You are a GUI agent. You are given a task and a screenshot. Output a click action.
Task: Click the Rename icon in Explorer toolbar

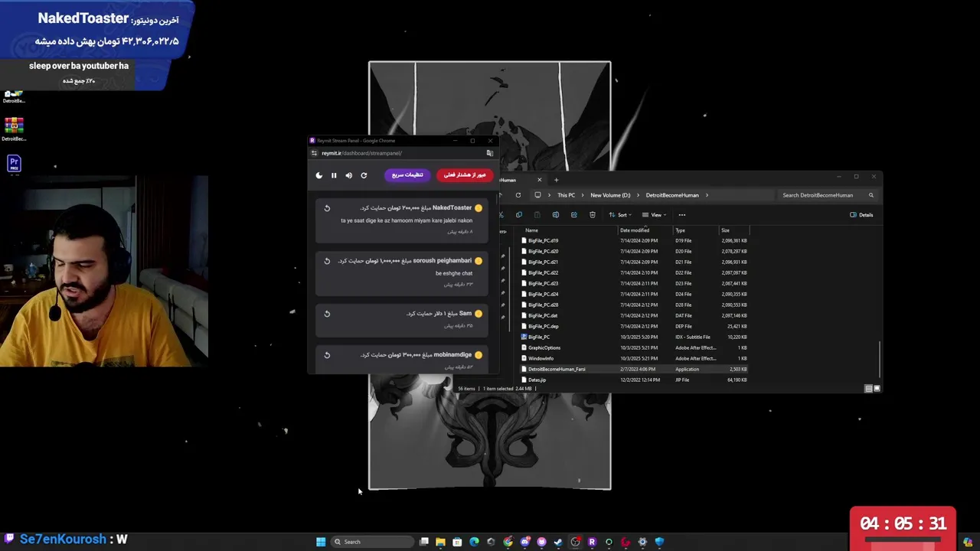pos(555,215)
